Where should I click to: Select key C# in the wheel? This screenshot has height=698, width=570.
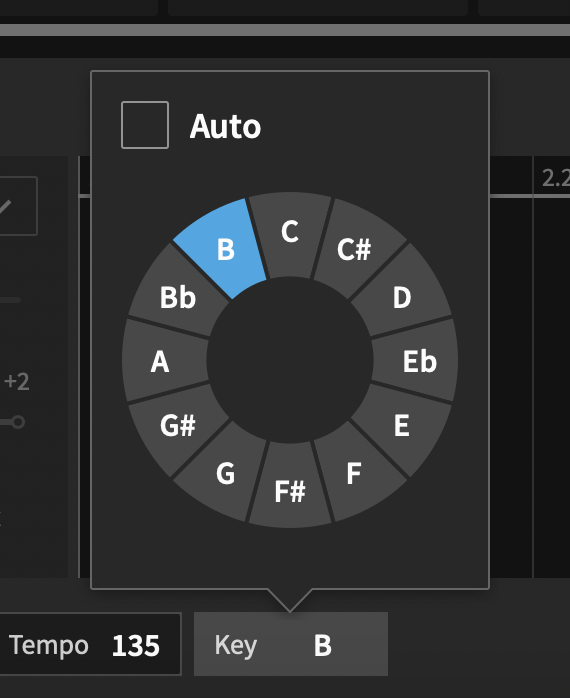355,248
